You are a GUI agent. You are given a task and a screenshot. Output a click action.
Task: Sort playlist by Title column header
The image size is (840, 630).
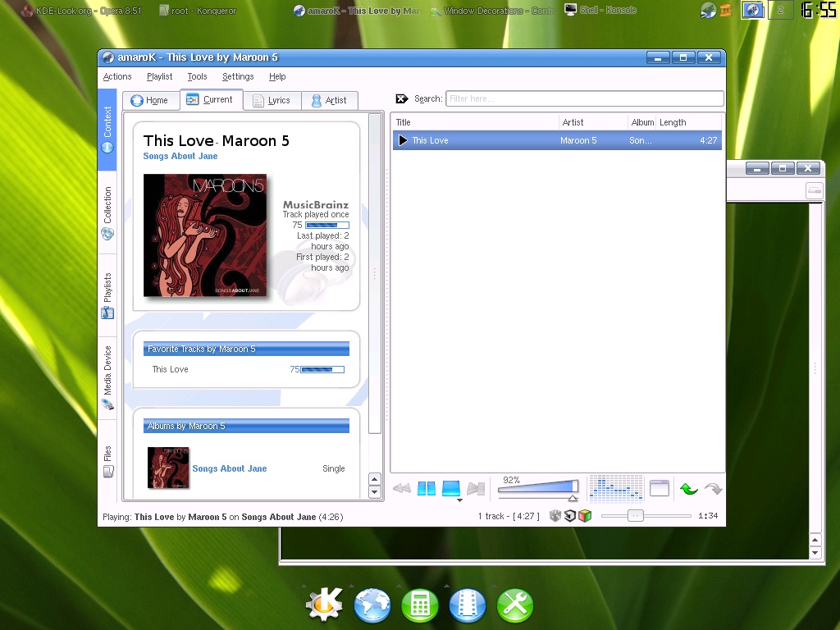click(477, 122)
